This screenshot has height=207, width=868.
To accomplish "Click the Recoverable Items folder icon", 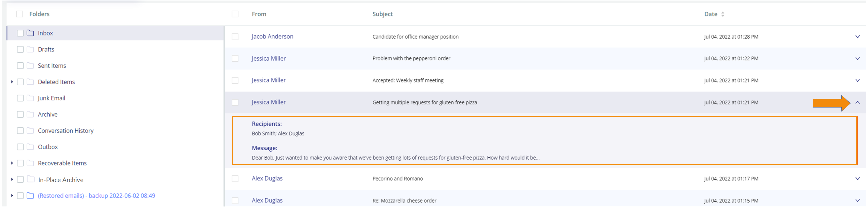I will tap(30, 163).
